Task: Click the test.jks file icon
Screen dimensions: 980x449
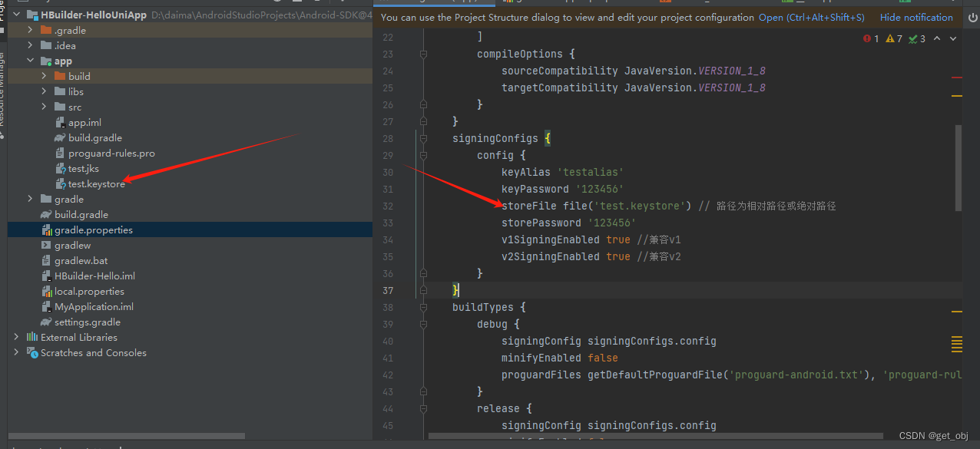Action: point(61,169)
